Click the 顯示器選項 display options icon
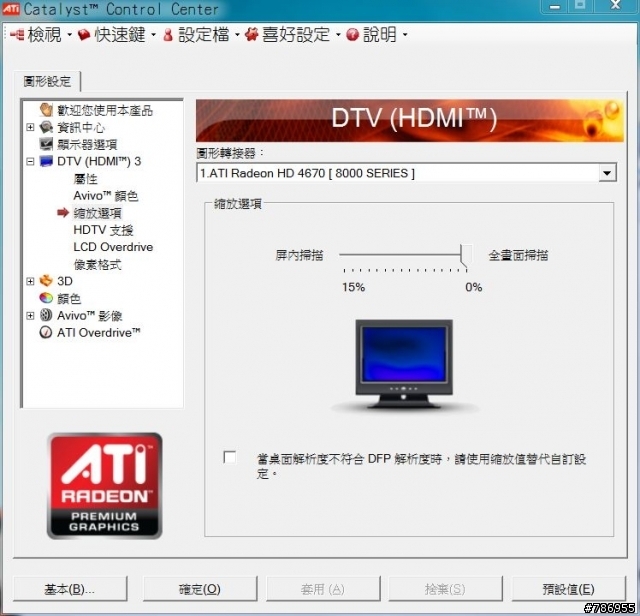This screenshot has width=640, height=616. coord(46,144)
